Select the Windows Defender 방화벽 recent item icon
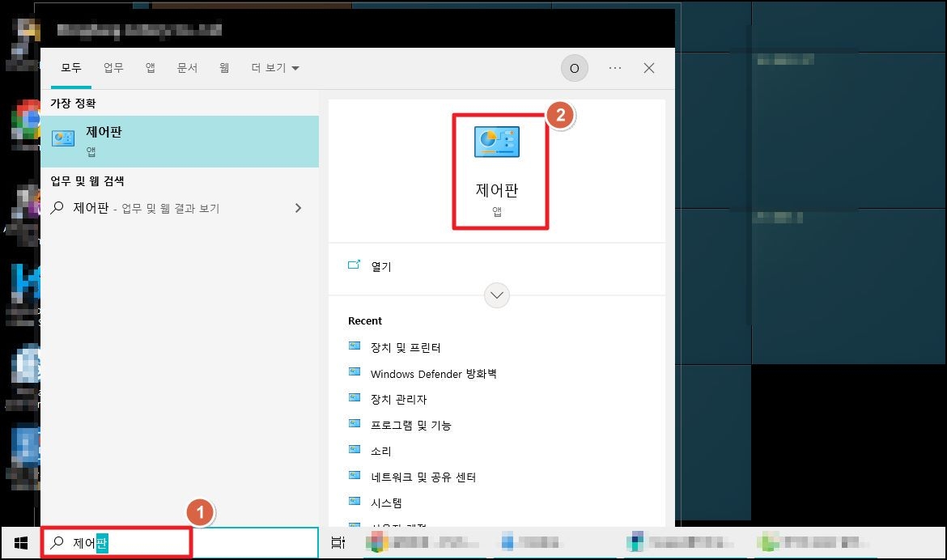 pyautogui.click(x=355, y=373)
